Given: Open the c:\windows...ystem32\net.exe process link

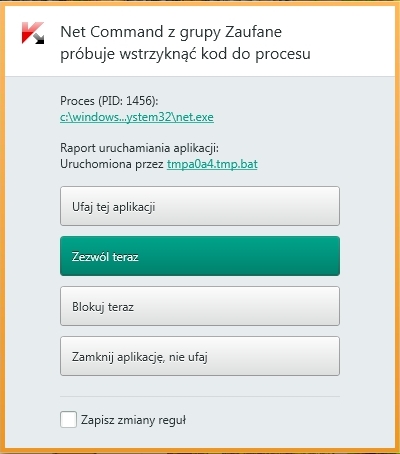Looking at the screenshot, I should 137,117.
